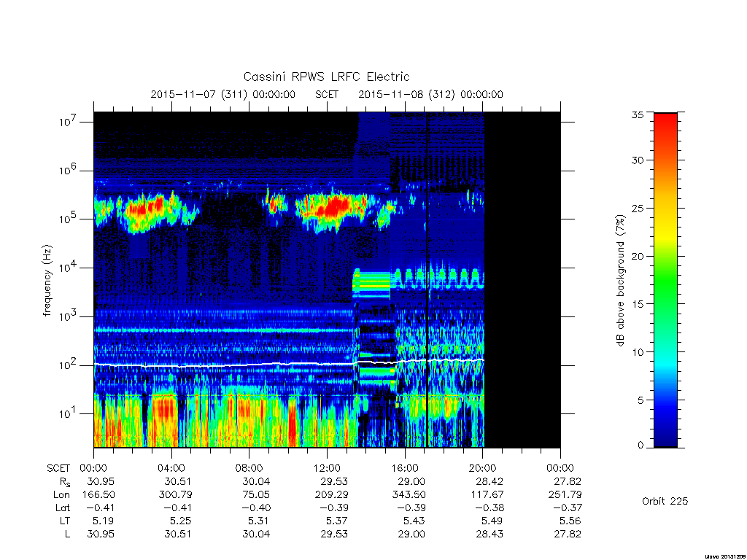Click the 04:00 SCET time axis label
747x560 pixels.
click(x=171, y=468)
